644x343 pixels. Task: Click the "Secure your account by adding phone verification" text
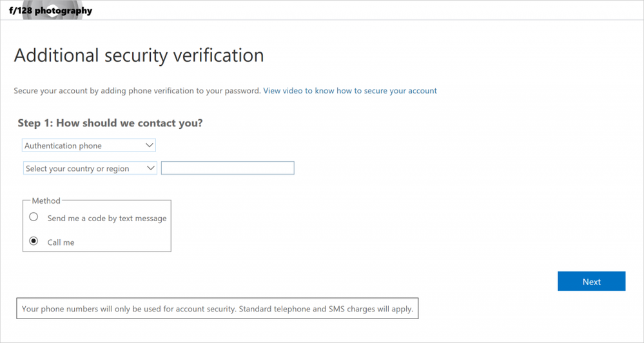pos(137,91)
